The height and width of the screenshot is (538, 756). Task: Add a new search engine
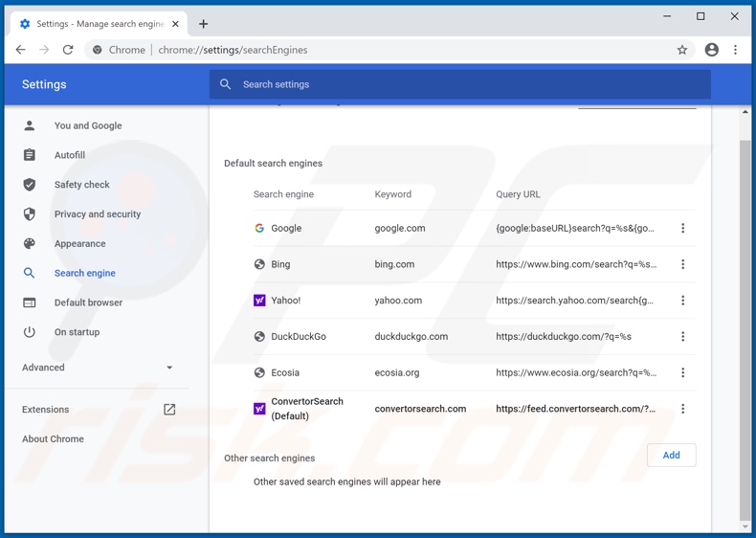(x=671, y=455)
